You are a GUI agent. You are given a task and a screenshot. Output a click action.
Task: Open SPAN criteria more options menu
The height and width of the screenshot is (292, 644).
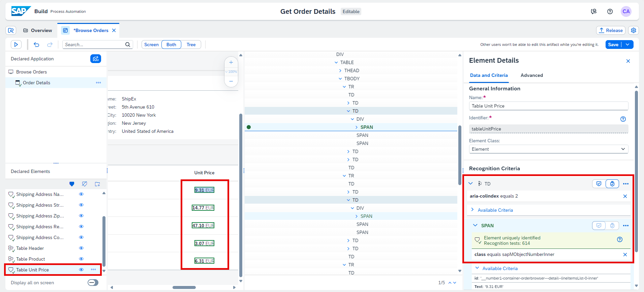[626, 226]
